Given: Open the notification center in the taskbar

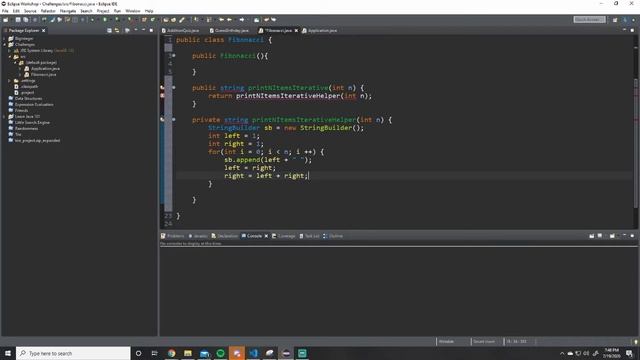Looking at the screenshot, I should pyautogui.click(x=629, y=353).
